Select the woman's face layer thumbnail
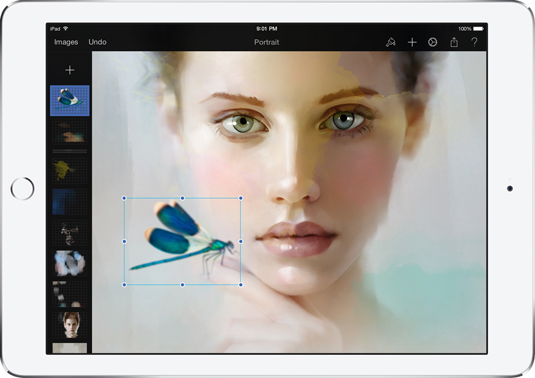 coord(70,325)
